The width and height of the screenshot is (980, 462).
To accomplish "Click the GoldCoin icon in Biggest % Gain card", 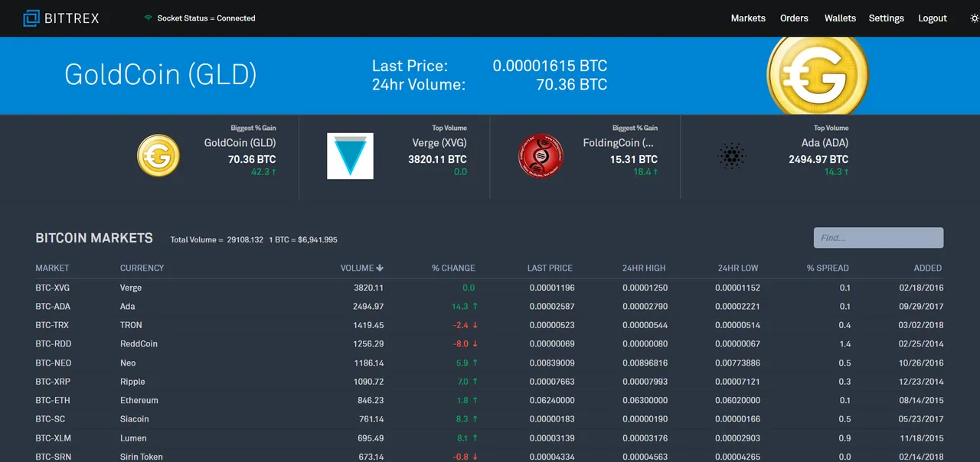I will [x=158, y=155].
